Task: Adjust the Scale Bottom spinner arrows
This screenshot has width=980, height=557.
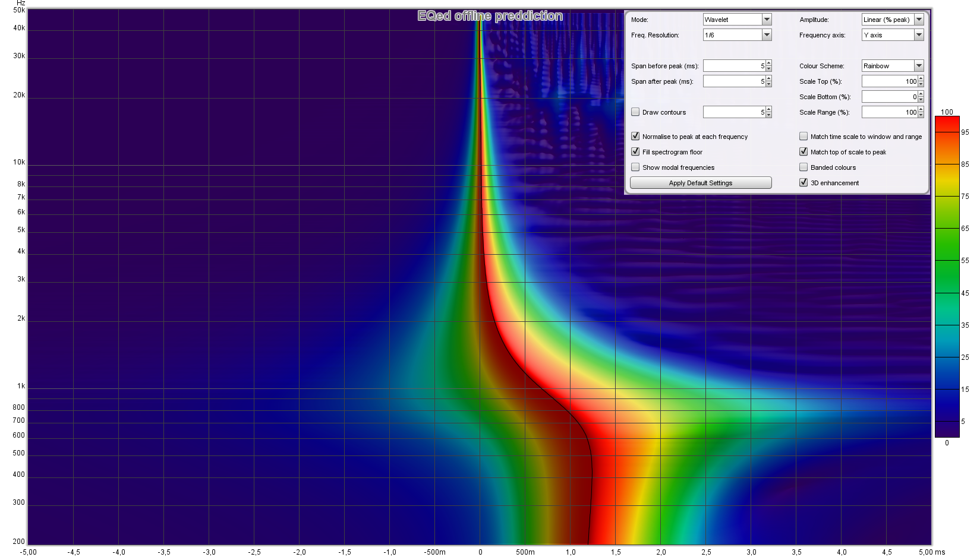Action: tap(921, 97)
